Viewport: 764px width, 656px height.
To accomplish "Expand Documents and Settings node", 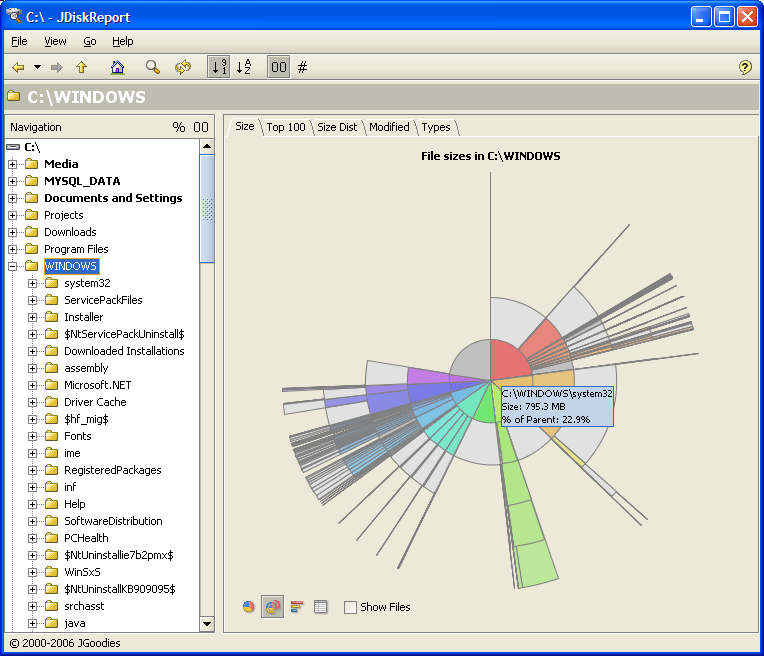I will tap(13, 198).
